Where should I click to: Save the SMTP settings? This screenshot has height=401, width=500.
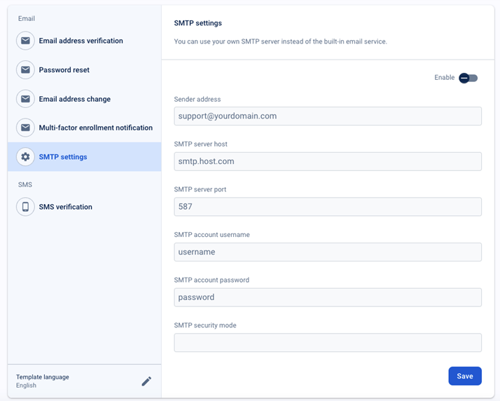tap(465, 376)
